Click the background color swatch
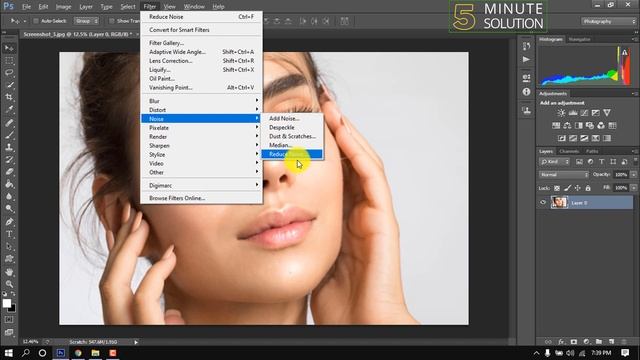This screenshot has width=640, height=360. click(x=13, y=309)
